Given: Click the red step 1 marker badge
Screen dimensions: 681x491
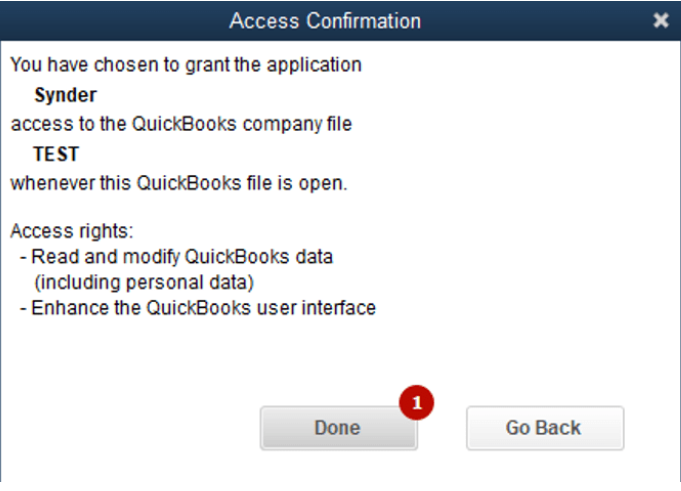Looking at the screenshot, I should 417,403.
